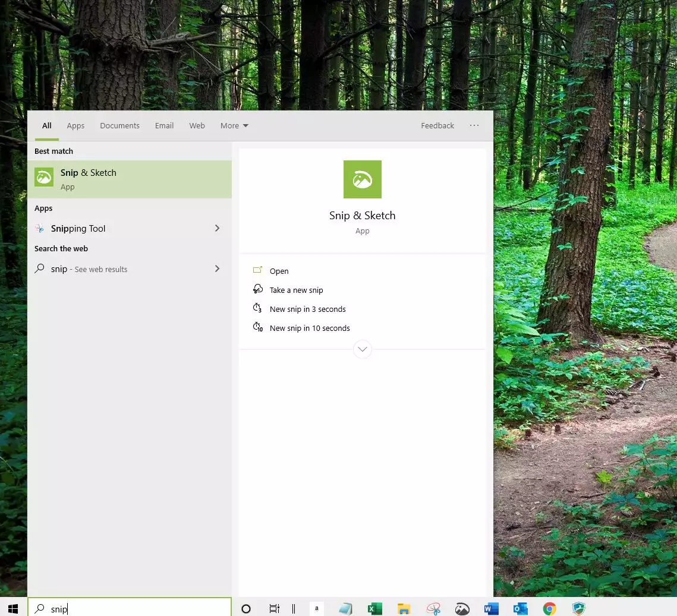Expand more actions with the down chevron
This screenshot has width=677, height=616.
click(362, 349)
